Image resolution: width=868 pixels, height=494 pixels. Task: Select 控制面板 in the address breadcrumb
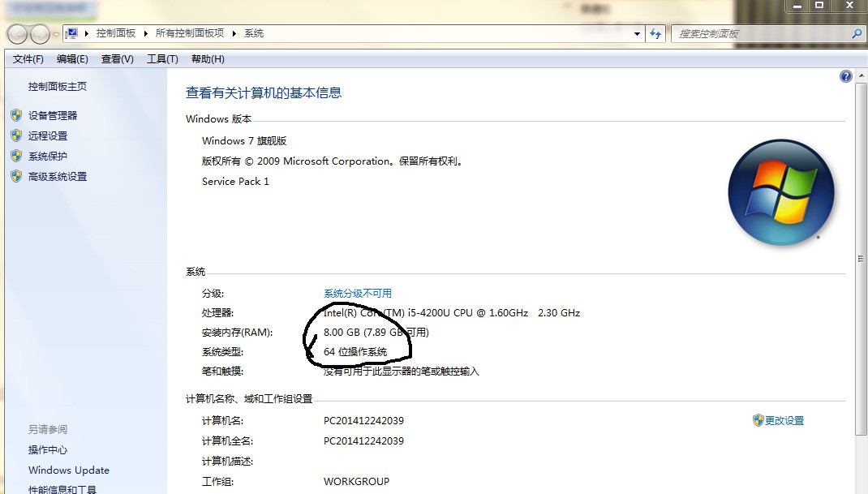(116, 33)
